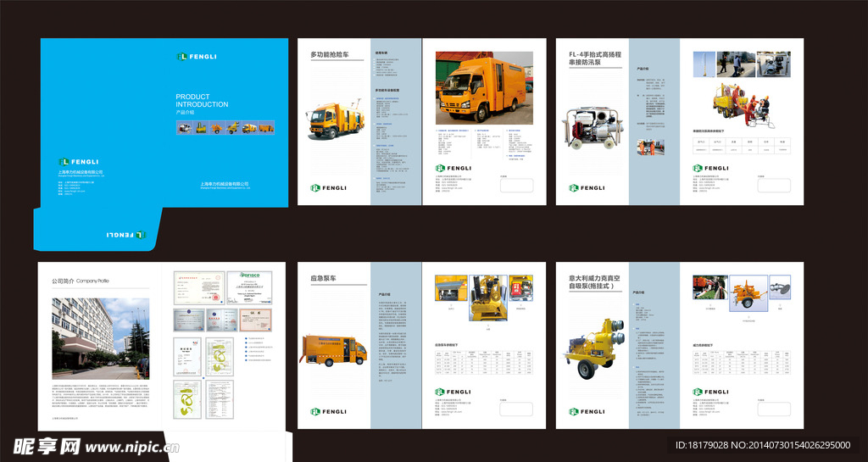Click the white portable FL-4 pump image
This screenshot has width=868, height=462.
point(593,131)
